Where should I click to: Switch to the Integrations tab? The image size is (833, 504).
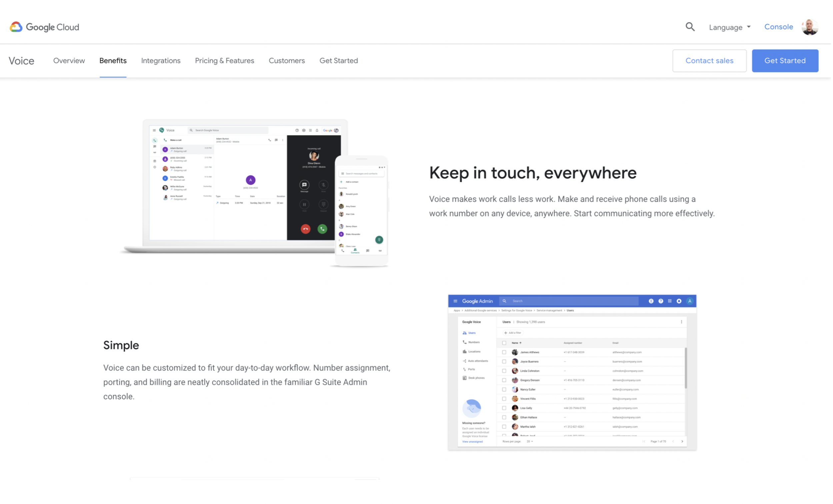(161, 61)
